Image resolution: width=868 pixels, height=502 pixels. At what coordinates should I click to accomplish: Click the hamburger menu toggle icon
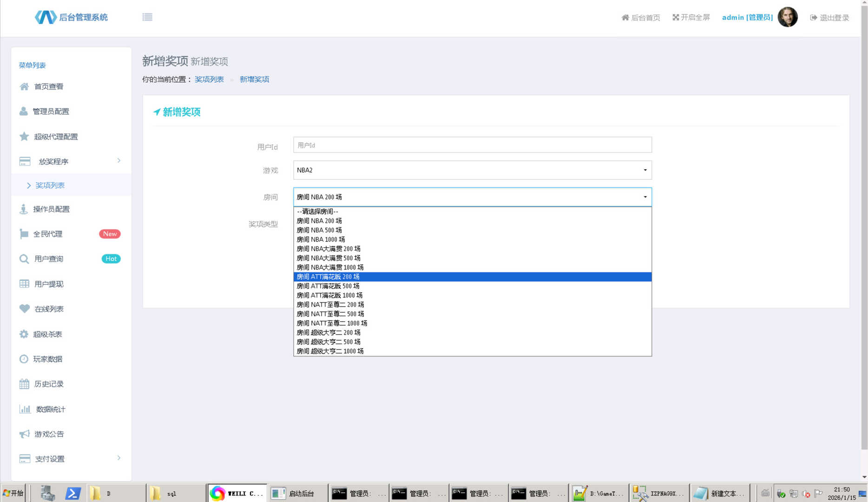(147, 17)
